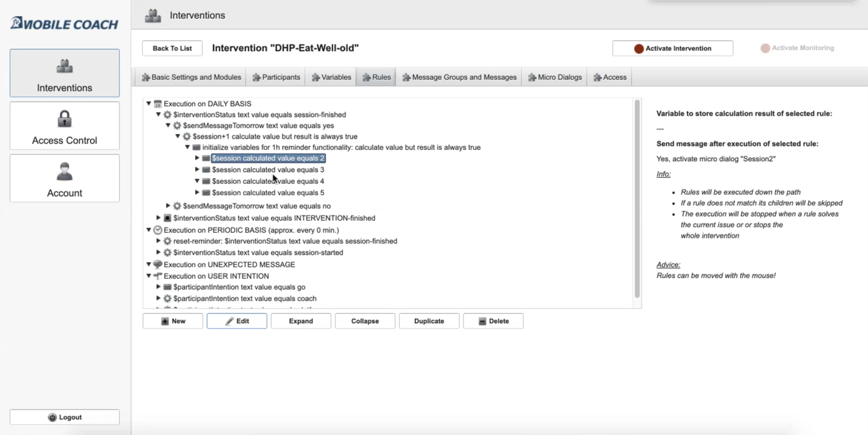868x435 pixels.
Task: Click the Mobile Coach logo
Action: pos(64,24)
